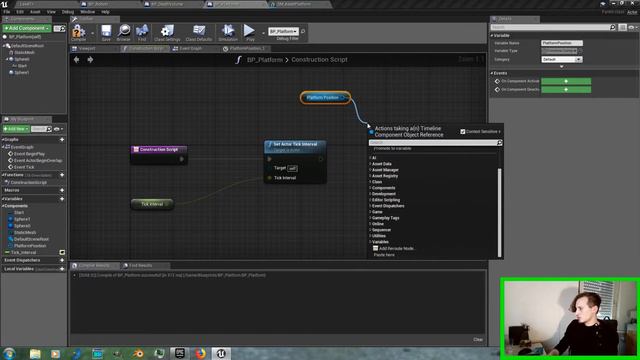Image resolution: width=640 pixels, height=360 pixels.
Task: Collapse the Variable section in Details
Action: pyautogui.click(x=492, y=36)
